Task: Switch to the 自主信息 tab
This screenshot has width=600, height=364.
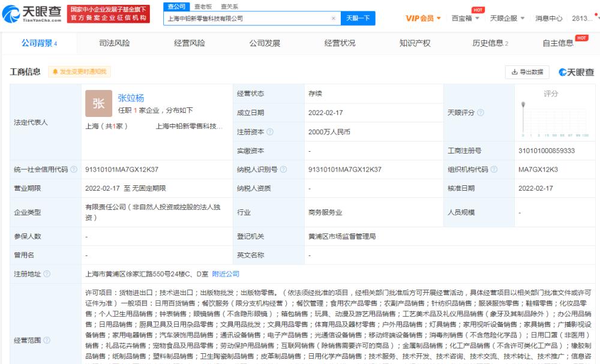Action: point(558,43)
